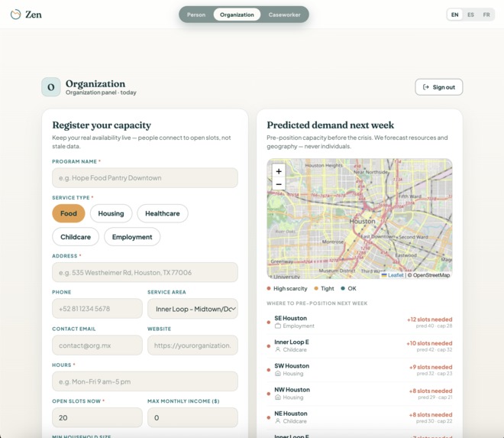Click the Register your capacity heading
The image size is (504, 438).
pos(102,125)
